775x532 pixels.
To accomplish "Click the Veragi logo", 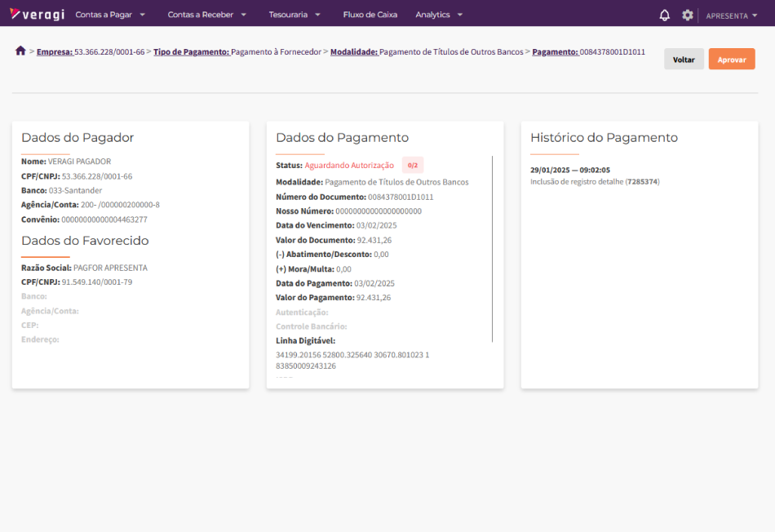I will pyautogui.click(x=37, y=15).
